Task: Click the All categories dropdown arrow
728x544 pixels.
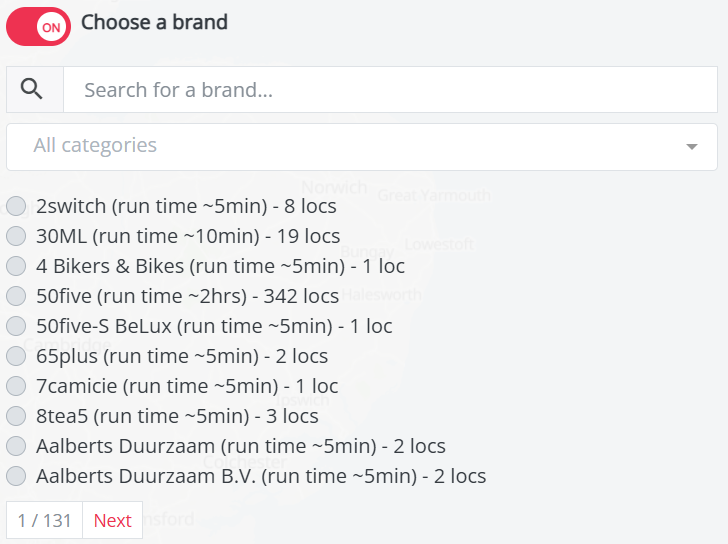Action: coord(691,147)
